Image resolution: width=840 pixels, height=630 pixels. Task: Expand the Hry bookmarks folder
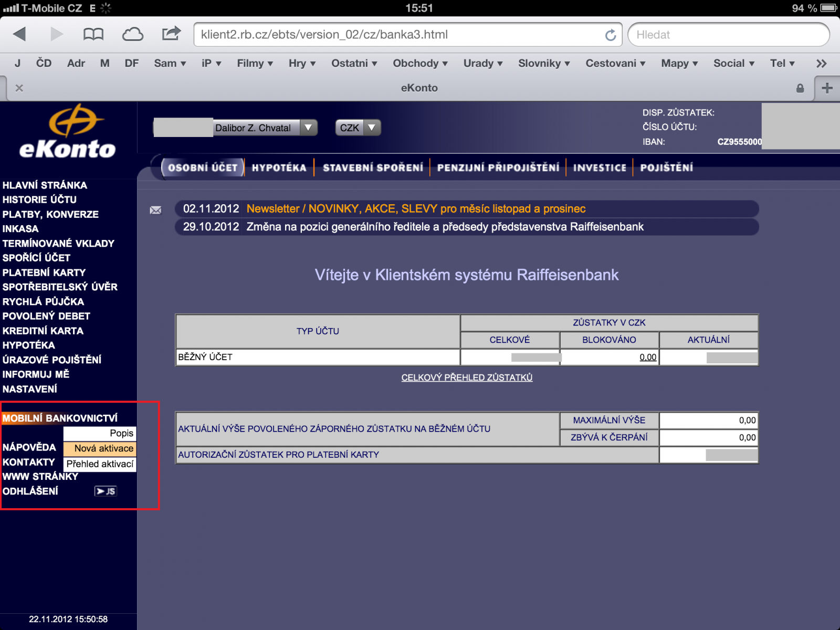pos(302,64)
